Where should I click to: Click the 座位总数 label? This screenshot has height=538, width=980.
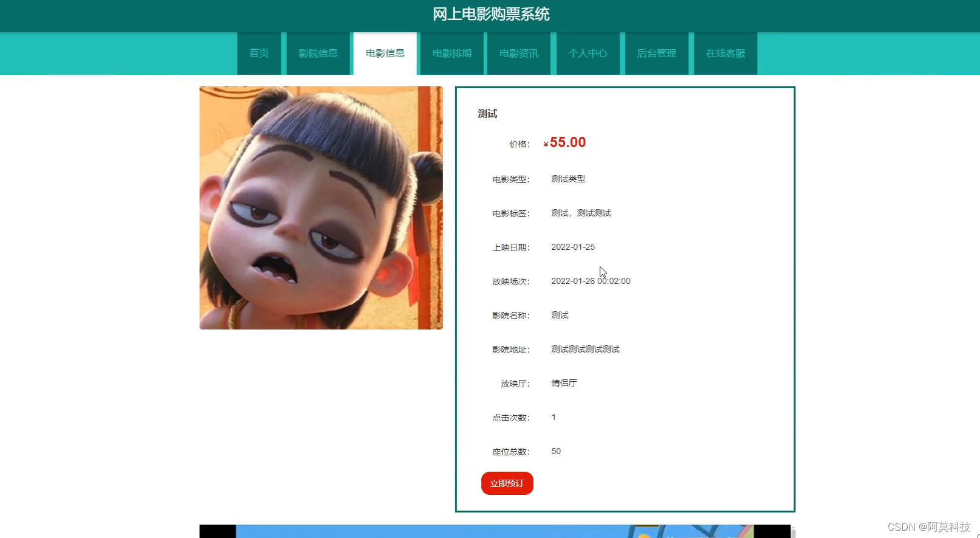point(511,452)
